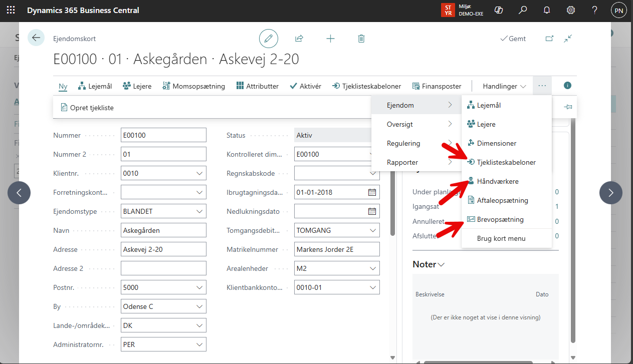Click the back arrow button
The image size is (633, 364).
36,38
